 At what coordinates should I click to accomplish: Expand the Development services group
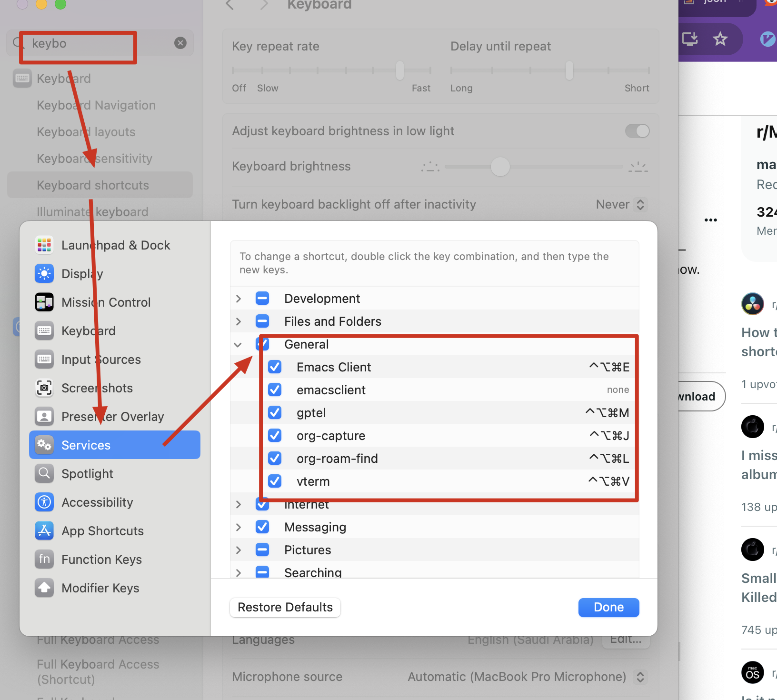(239, 299)
